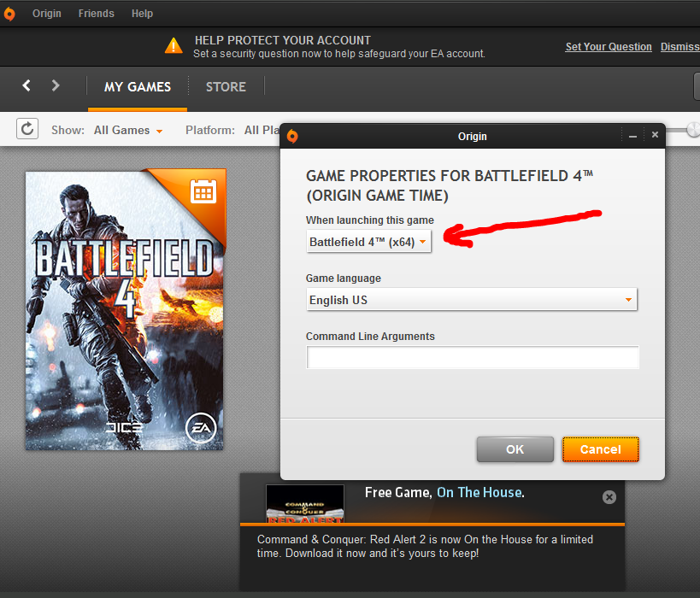Click the Origin logo in the menu bar
This screenshot has height=598, width=700.
[x=9, y=14]
